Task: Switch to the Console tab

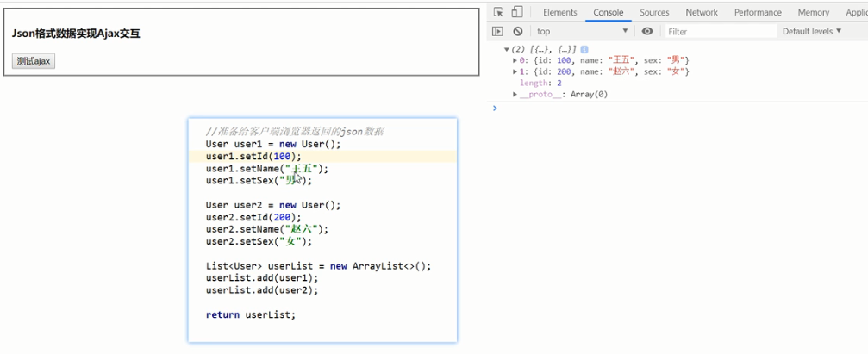Action: (609, 12)
